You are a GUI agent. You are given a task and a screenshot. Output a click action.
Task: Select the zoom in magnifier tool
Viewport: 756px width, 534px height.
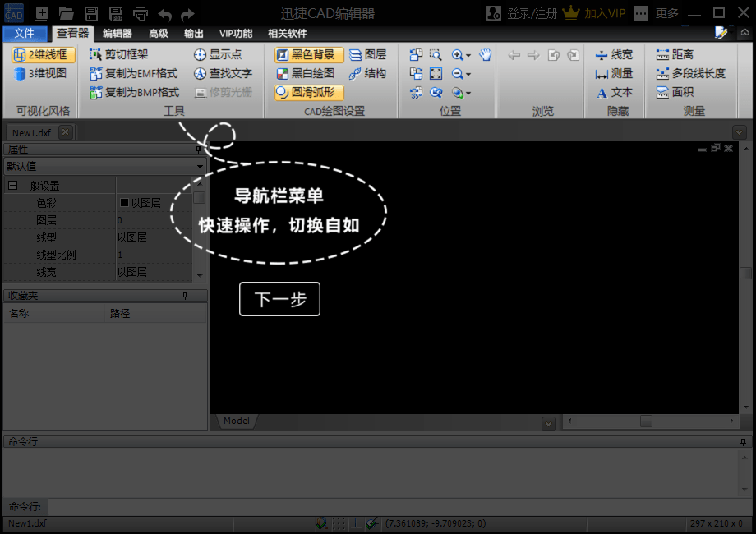(x=458, y=54)
